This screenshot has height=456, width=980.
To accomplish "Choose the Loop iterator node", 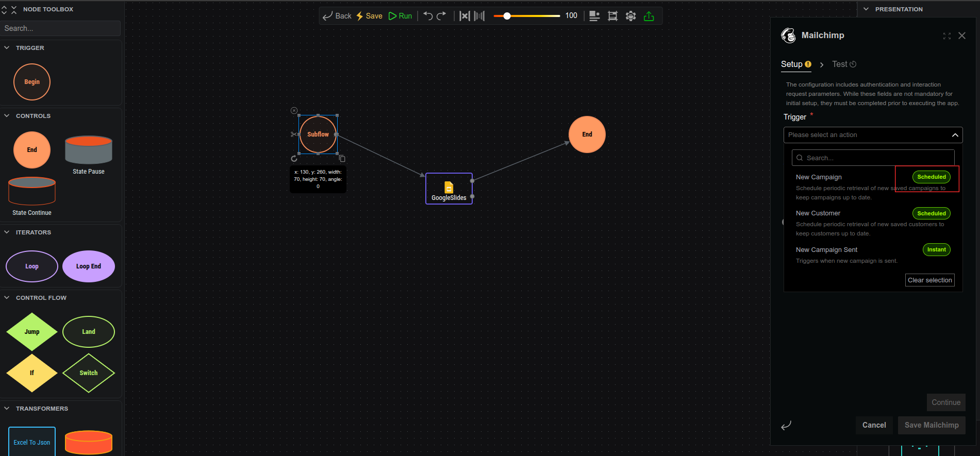I will coord(32,266).
